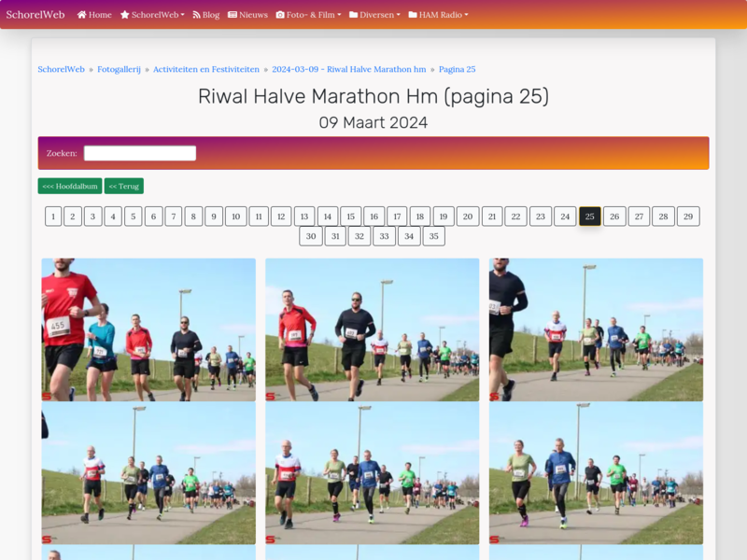Open the Riwal Halve Marathon hm breadcrumb

349,69
